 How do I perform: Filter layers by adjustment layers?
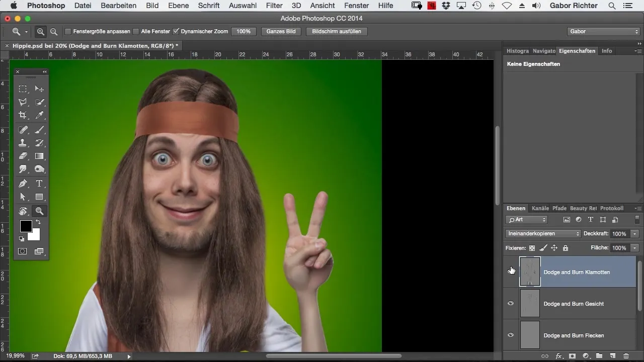click(x=579, y=220)
